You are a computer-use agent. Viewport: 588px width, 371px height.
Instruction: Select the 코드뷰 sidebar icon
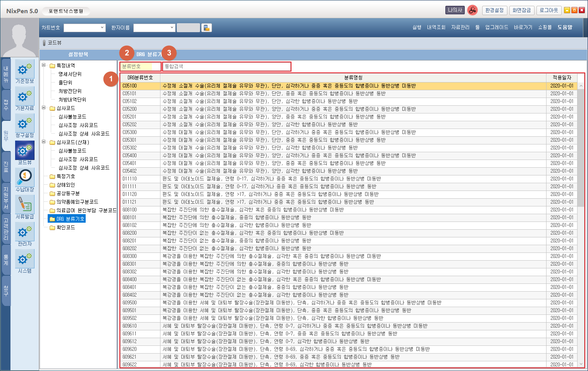coord(24,150)
